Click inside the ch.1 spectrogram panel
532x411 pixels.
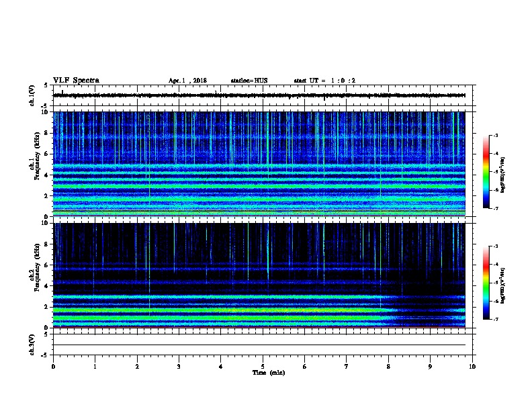(259, 164)
